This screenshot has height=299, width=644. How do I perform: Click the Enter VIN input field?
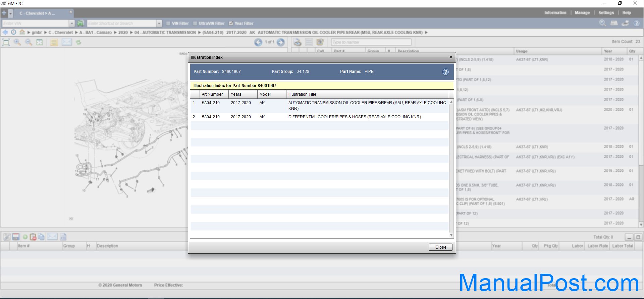coord(36,23)
